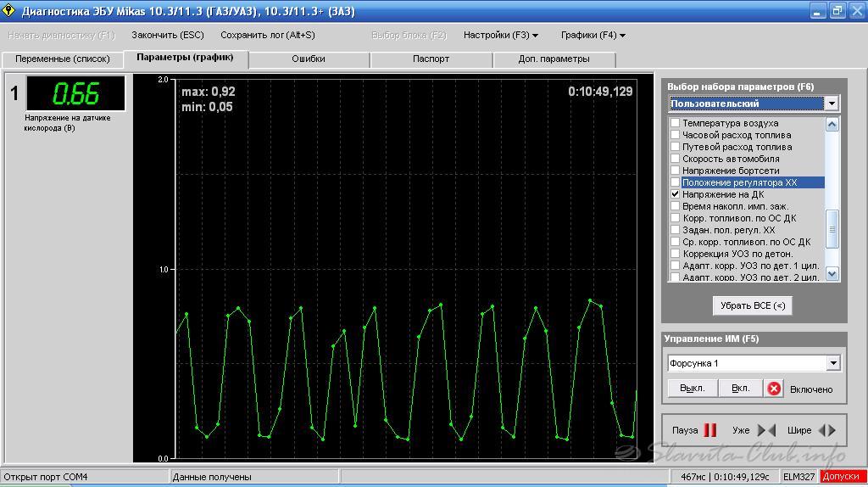Viewport: 868px width, 487px height.
Task: Click Данные получены status text
Action: click(211, 477)
